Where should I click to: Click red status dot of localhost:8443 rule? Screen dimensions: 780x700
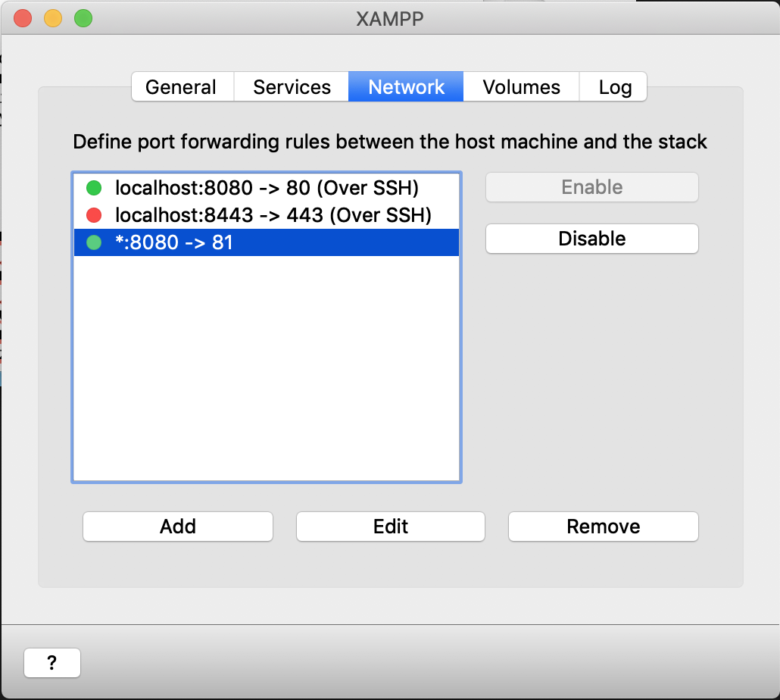[x=94, y=215]
